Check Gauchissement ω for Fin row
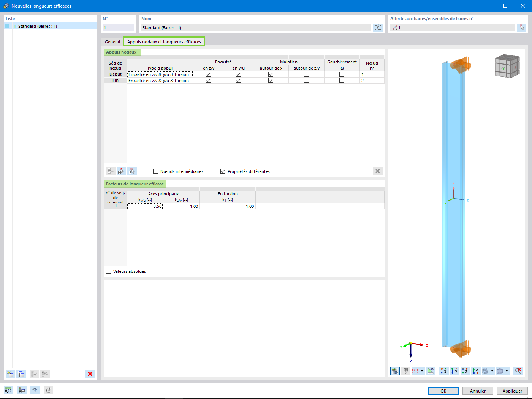Image resolution: width=532 pixels, height=399 pixels. coord(342,81)
